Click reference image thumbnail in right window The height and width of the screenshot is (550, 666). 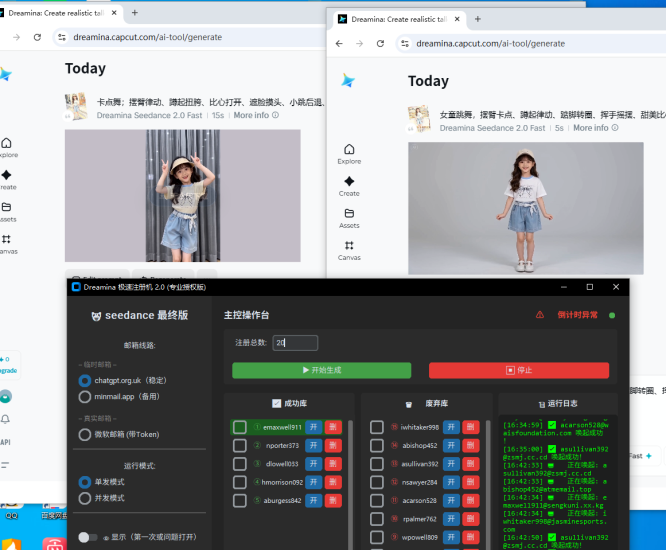[418, 118]
